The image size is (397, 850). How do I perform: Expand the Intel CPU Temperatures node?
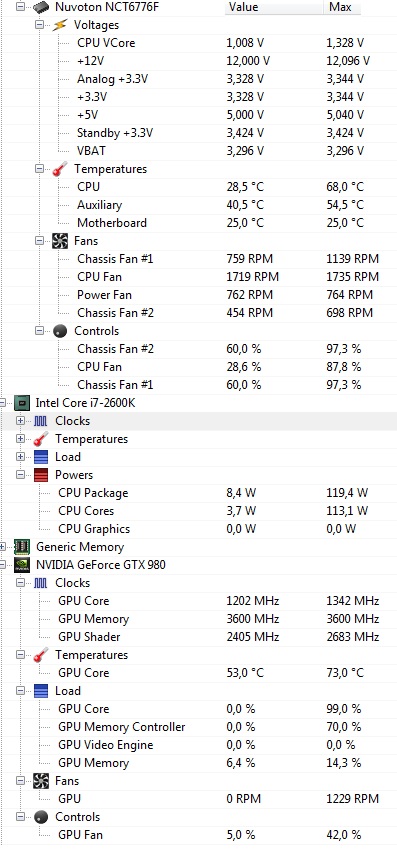(21, 439)
